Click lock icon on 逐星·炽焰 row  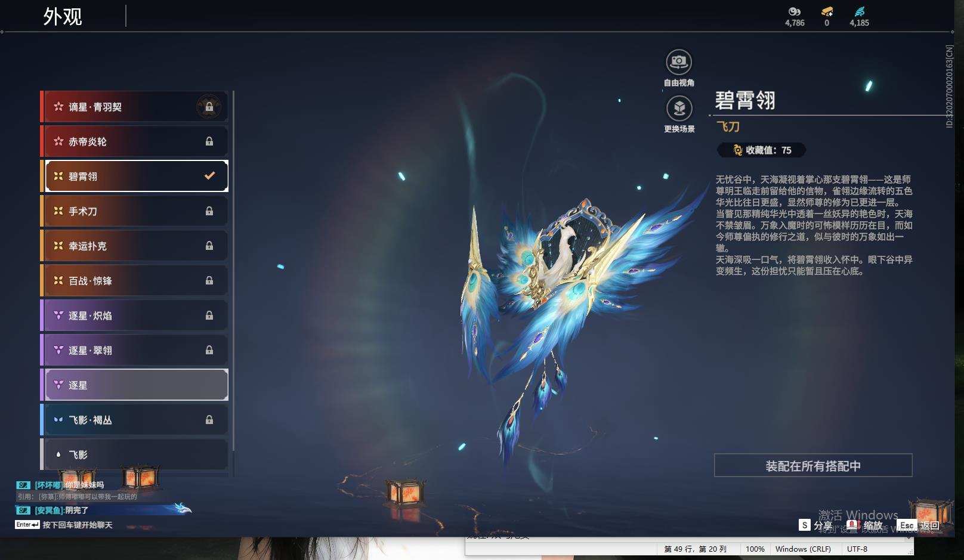point(209,315)
